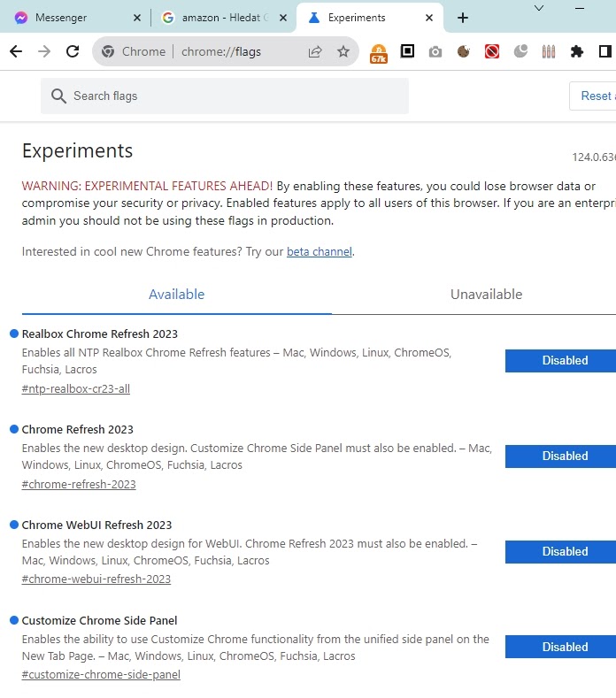Open the tab search chevron
The image size is (616, 698).
point(539,8)
